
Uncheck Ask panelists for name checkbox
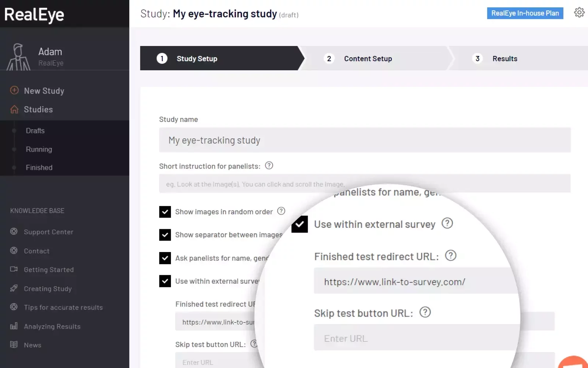(165, 258)
